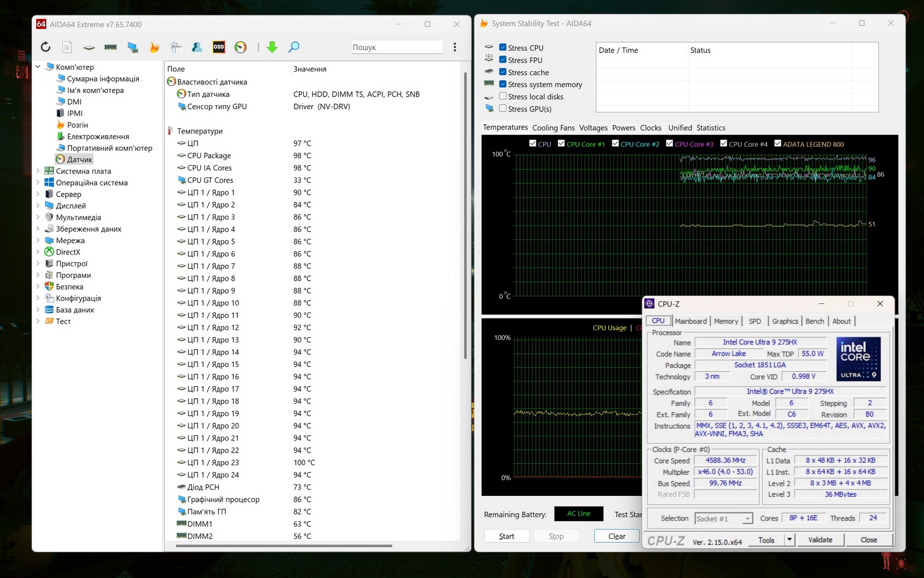Screen dimensions: 924x578
Task: Switch to Cooling Fans tab
Action: click(x=553, y=128)
